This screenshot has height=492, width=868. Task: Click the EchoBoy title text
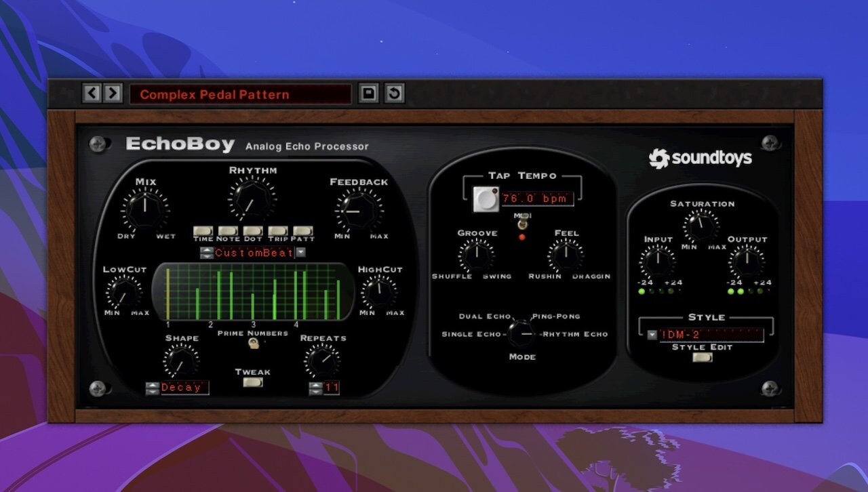[180, 144]
